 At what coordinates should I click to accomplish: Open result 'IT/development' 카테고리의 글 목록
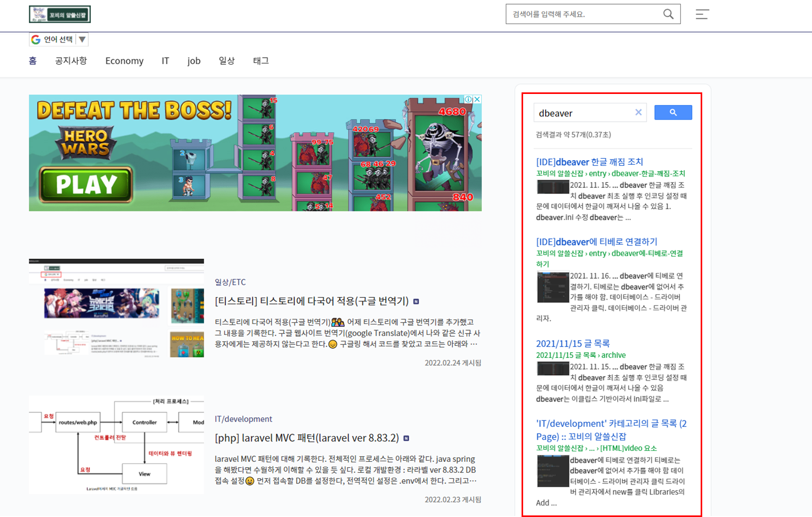(611, 430)
